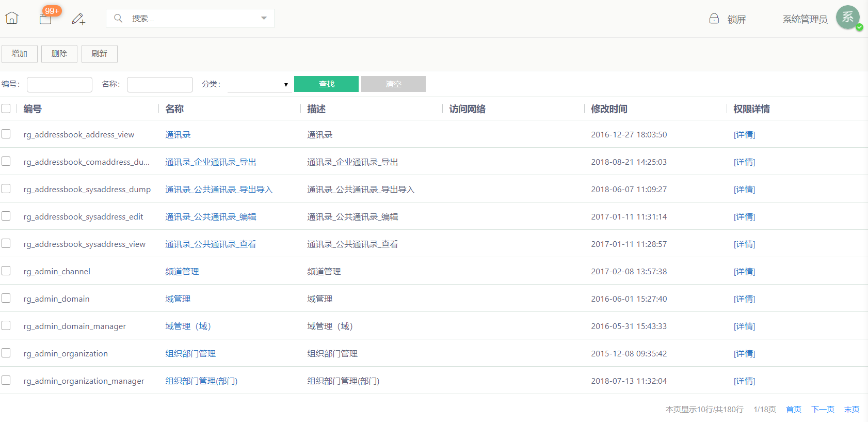Click the 增加 add button
The image size is (868, 422).
click(x=20, y=54)
